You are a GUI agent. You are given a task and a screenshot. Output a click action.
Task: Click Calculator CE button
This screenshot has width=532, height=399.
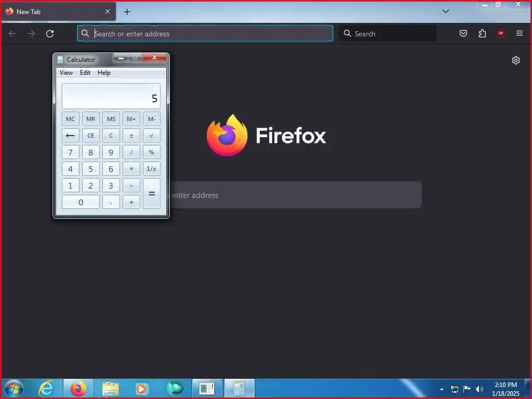click(90, 136)
